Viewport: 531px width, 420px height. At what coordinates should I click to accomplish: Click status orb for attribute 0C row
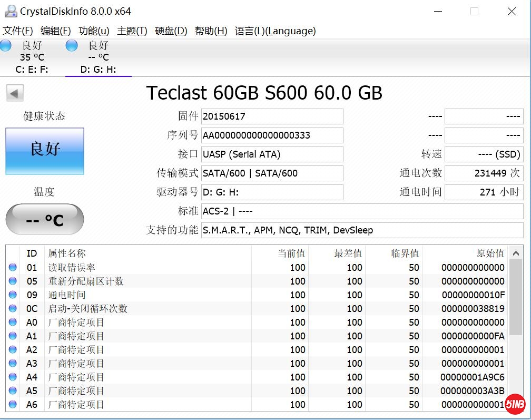click(x=13, y=309)
